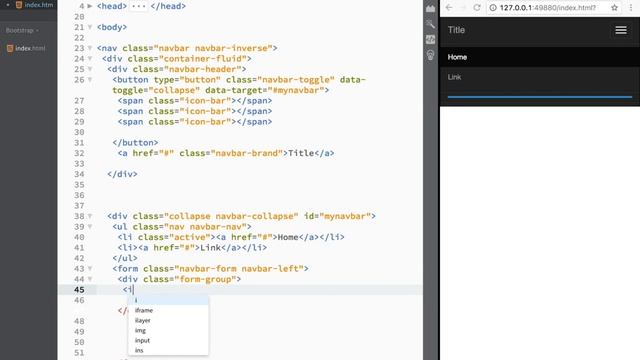Go forward in the browser
Viewport: 640px width, 360px height.
pos(463,7)
